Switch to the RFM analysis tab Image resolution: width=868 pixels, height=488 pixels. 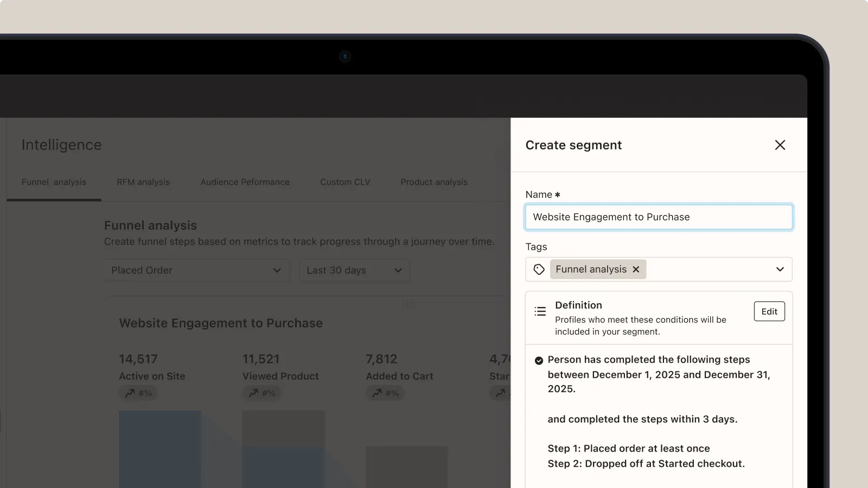click(143, 182)
